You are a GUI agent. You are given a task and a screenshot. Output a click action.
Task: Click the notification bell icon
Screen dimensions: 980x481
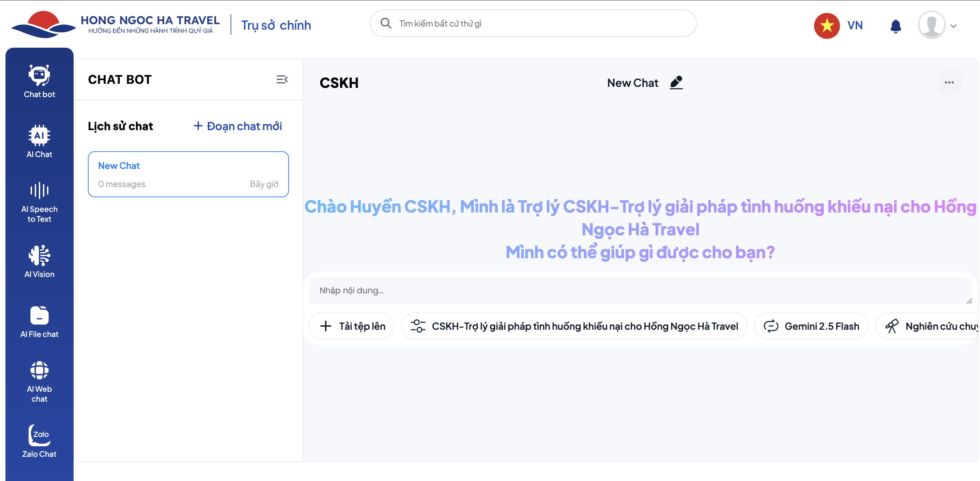tap(895, 26)
